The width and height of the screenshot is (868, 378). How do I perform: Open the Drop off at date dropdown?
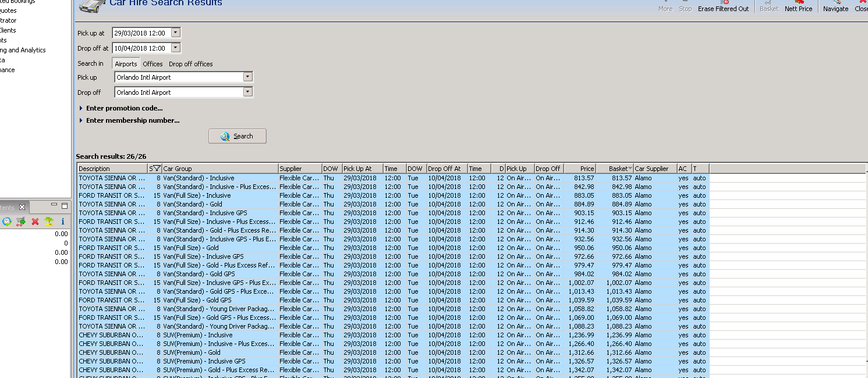click(176, 48)
